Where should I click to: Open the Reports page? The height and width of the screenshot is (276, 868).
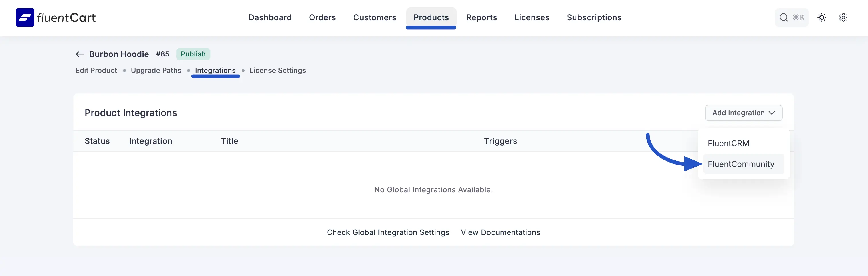[x=481, y=17]
